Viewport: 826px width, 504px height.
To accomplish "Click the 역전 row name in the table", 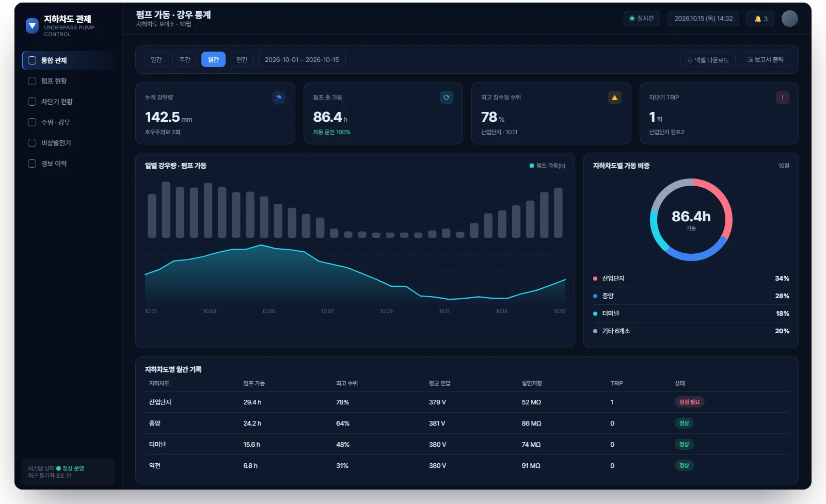I will click(155, 466).
